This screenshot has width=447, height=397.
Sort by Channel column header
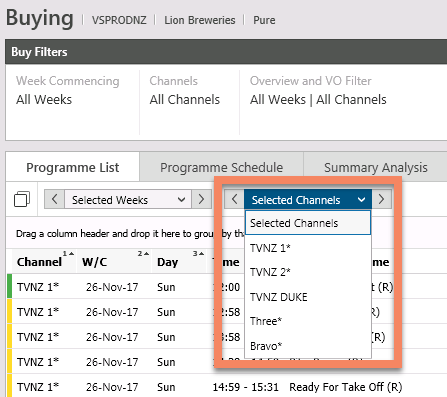43,262
